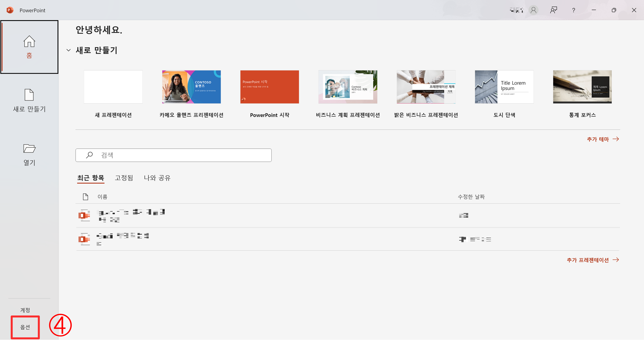Click the Open (열기) folder icon
This screenshot has height=354, width=644.
pos(29,149)
